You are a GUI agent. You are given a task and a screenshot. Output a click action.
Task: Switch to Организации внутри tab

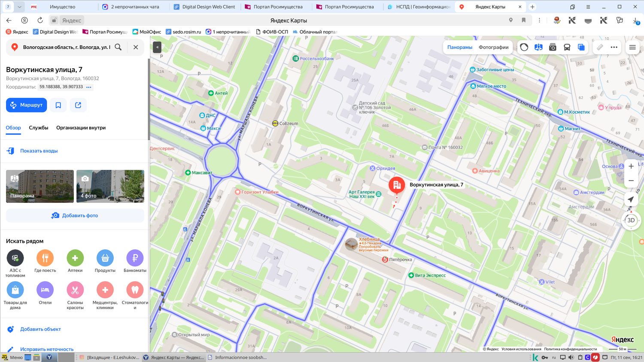point(81,128)
